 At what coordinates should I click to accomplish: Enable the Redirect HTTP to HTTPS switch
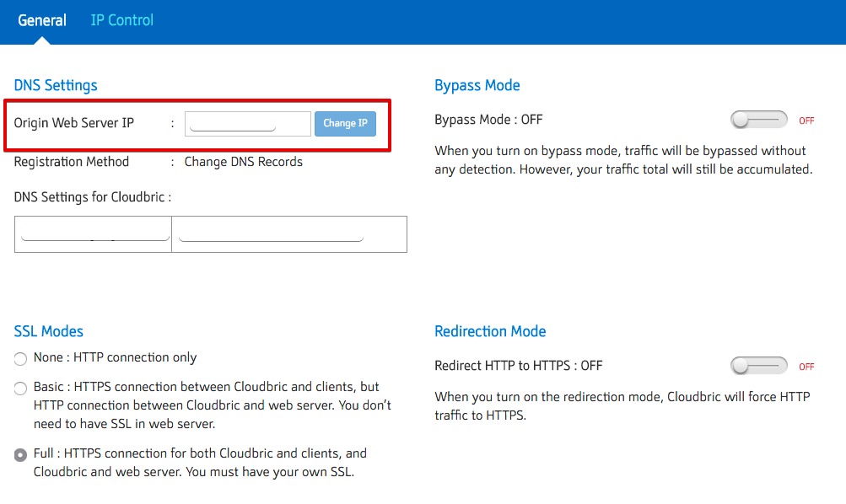coord(757,366)
